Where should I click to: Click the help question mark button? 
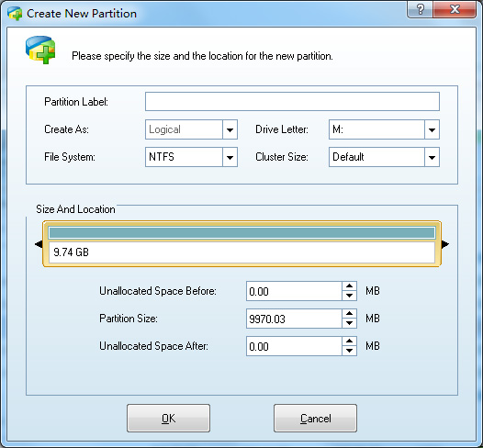[x=421, y=9]
